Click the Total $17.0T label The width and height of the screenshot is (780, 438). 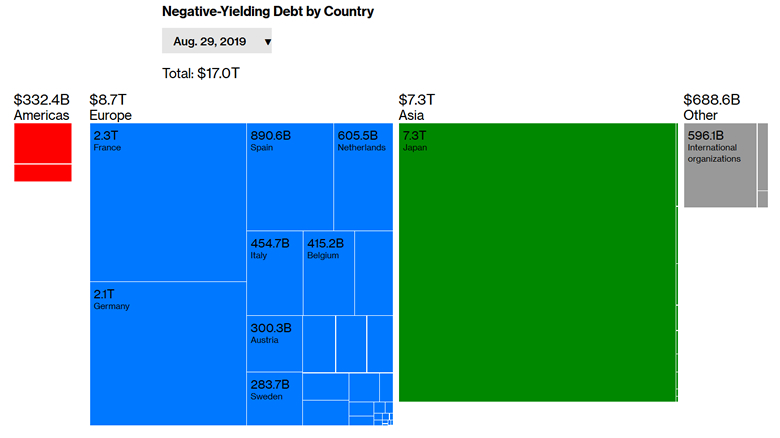pyautogui.click(x=201, y=73)
